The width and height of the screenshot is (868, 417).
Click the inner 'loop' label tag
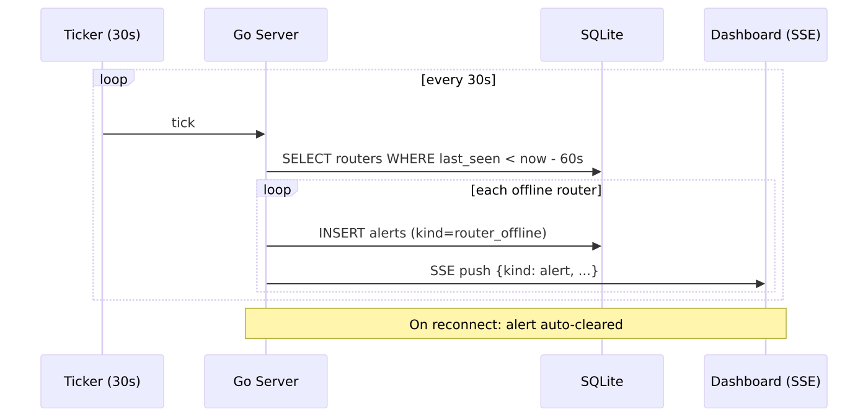pyautogui.click(x=277, y=188)
